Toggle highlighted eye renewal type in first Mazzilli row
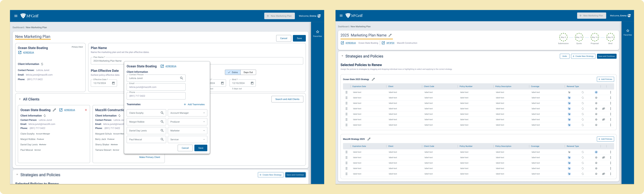The height and width of the screenshot is (194, 644). coord(596,152)
